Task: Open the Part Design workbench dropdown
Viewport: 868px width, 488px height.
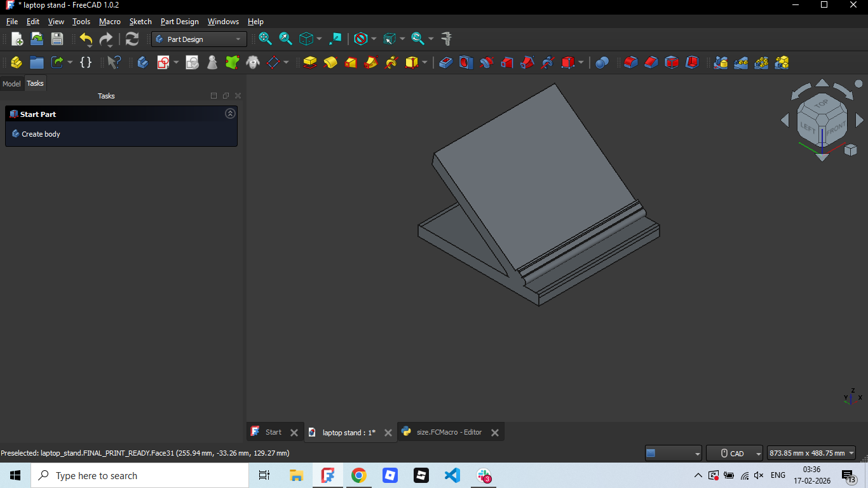Action: click(199, 39)
